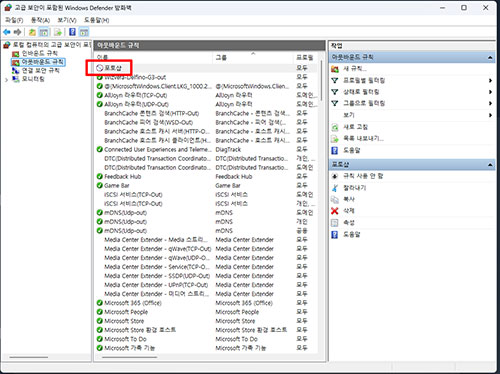This screenshot has width=500, height=374.
Task: Click the refresh icon beside 새로 고침
Action: coord(335,127)
